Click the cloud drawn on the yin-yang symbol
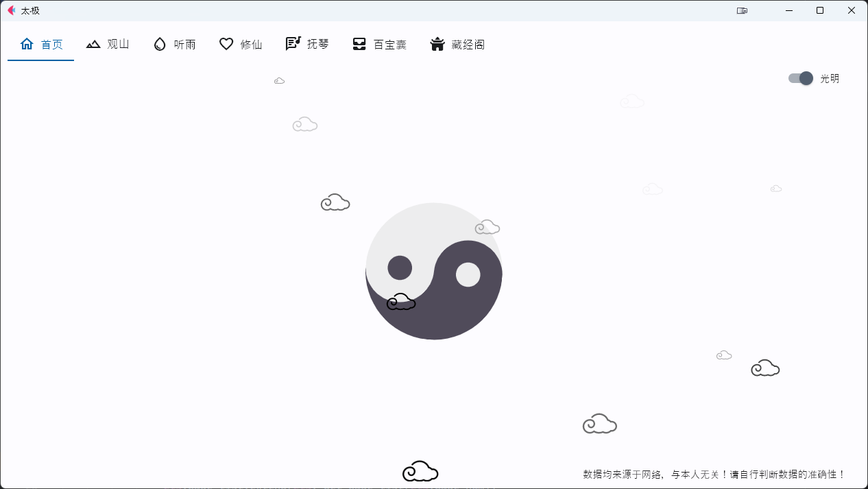Image resolution: width=868 pixels, height=489 pixels. [401, 302]
